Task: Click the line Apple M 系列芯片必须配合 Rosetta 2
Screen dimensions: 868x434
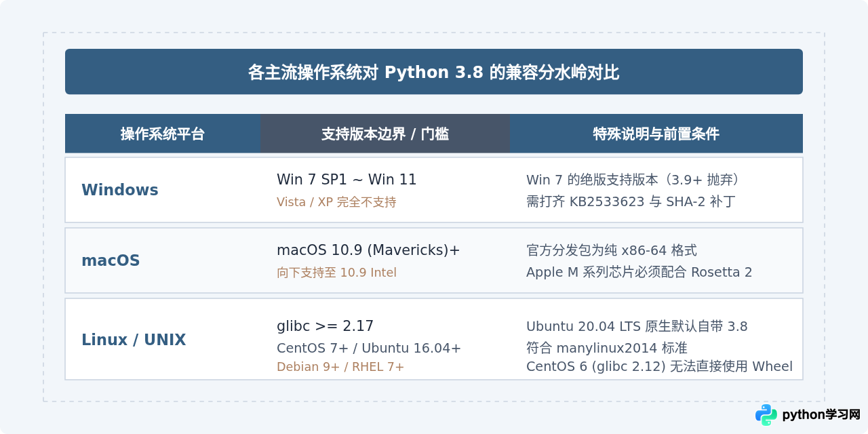Action: coord(639,272)
